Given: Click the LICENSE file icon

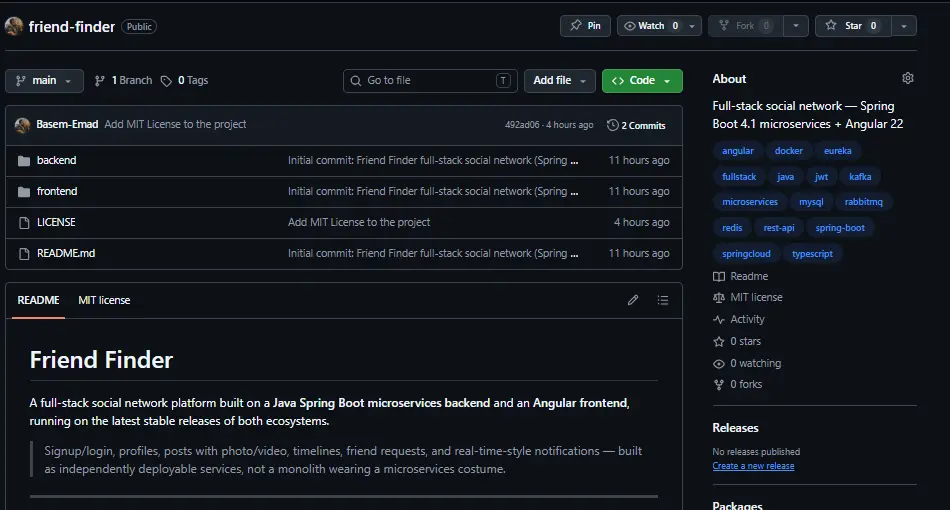Looking at the screenshot, I should (x=24, y=222).
